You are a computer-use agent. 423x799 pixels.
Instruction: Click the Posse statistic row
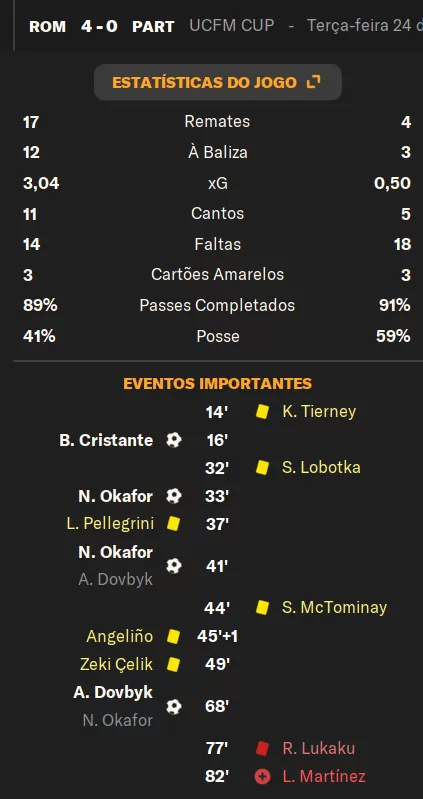coord(217,336)
